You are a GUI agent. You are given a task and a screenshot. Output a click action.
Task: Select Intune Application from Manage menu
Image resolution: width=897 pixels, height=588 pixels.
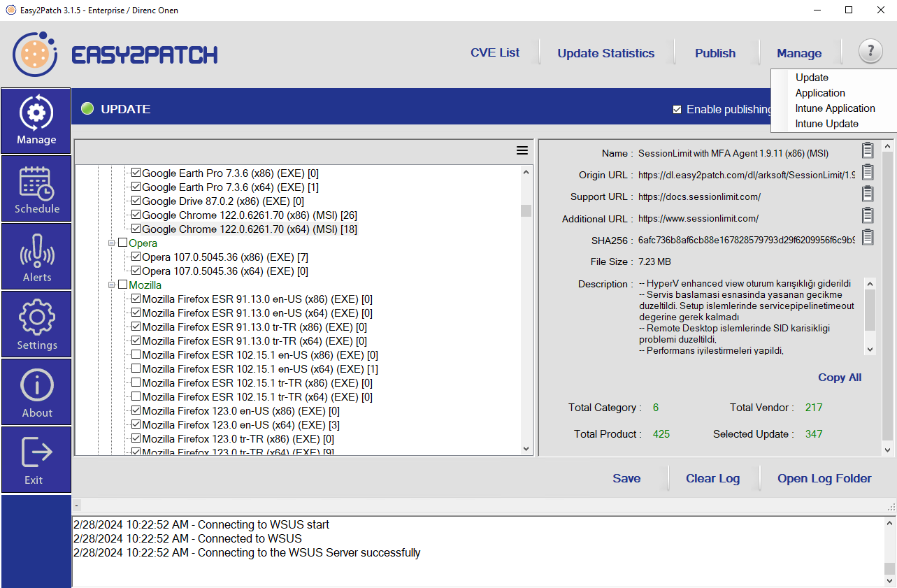click(x=835, y=108)
